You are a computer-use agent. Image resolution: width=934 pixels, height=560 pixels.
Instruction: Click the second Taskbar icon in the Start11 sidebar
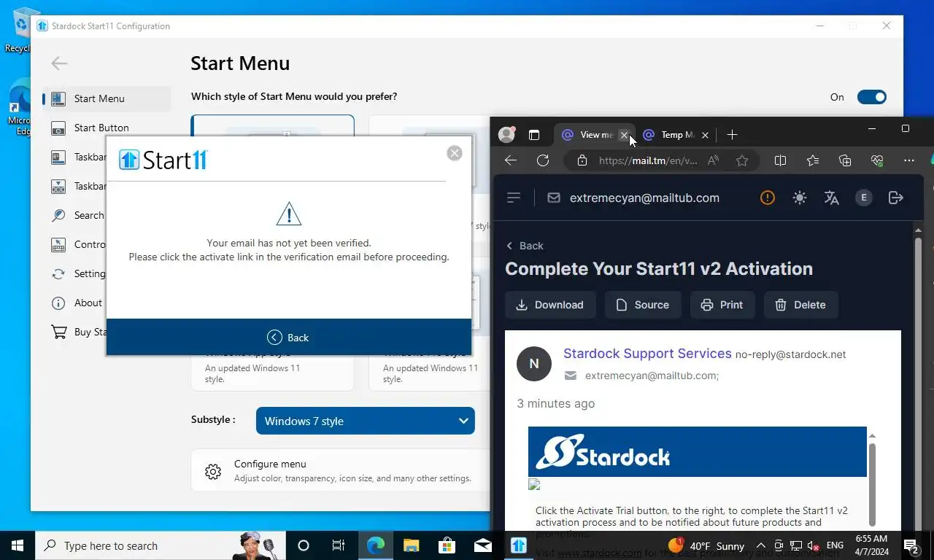[x=59, y=186]
